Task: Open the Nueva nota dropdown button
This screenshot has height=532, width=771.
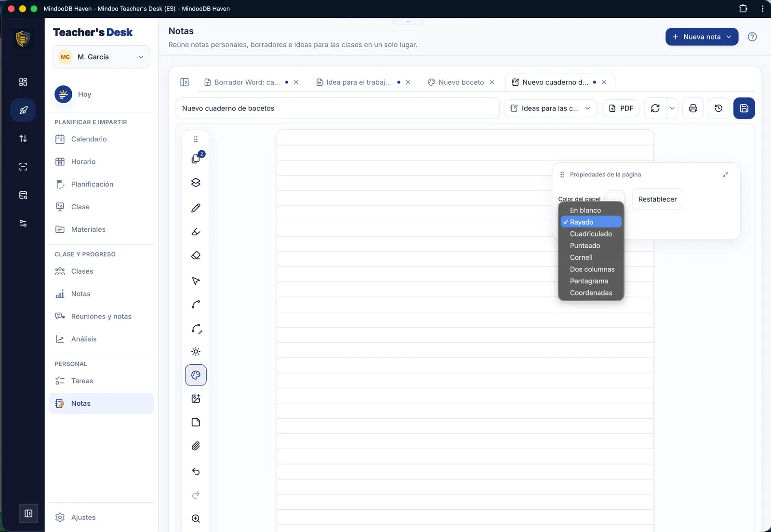Action: 702,37
